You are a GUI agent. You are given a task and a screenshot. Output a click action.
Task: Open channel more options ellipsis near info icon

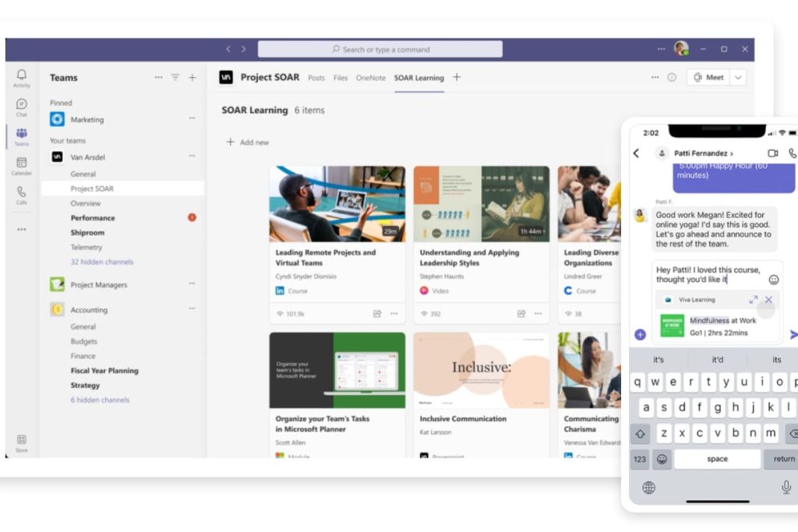(655, 77)
